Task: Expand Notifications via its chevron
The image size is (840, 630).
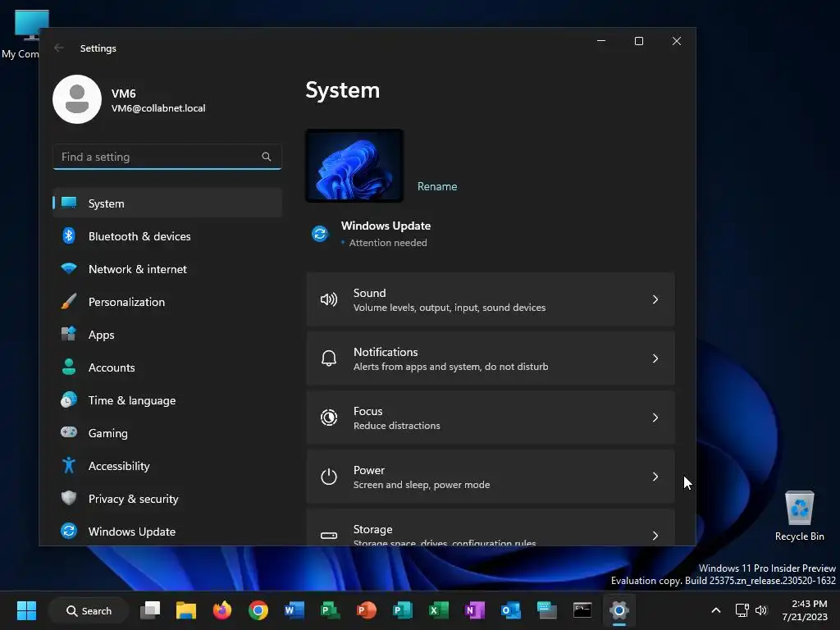Action: pyautogui.click(x=655, y=358)
